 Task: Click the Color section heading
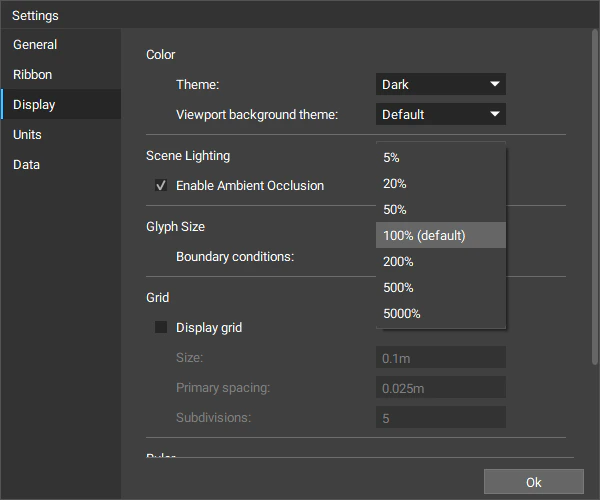click(x=160, y=54)
